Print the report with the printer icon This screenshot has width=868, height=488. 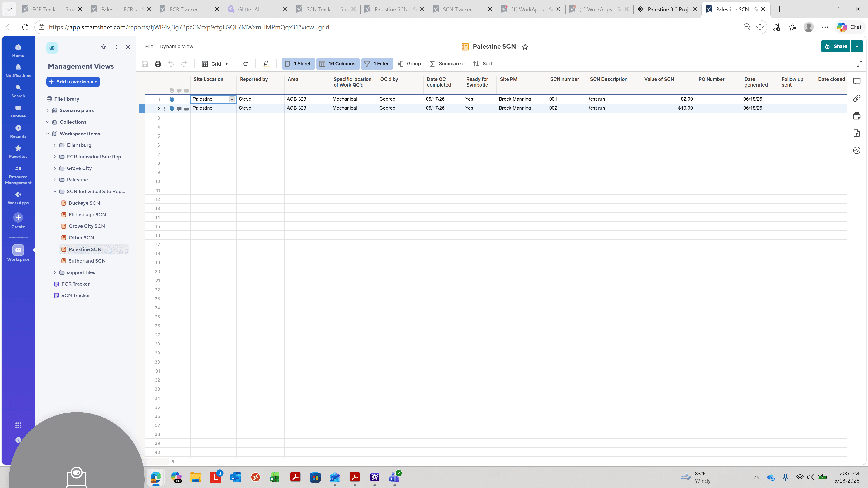(x=158, y=64)
